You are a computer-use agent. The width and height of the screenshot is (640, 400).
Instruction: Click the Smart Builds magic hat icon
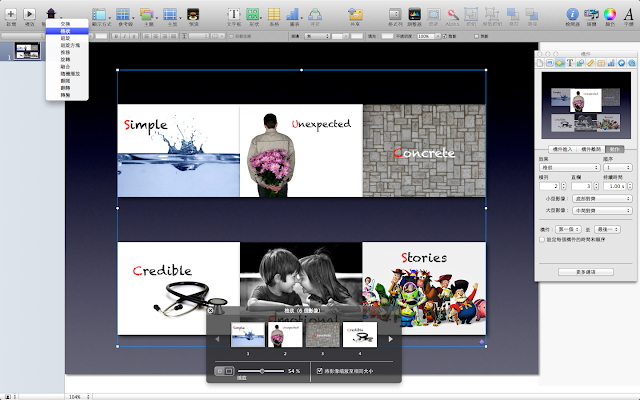tap(51, 13)
